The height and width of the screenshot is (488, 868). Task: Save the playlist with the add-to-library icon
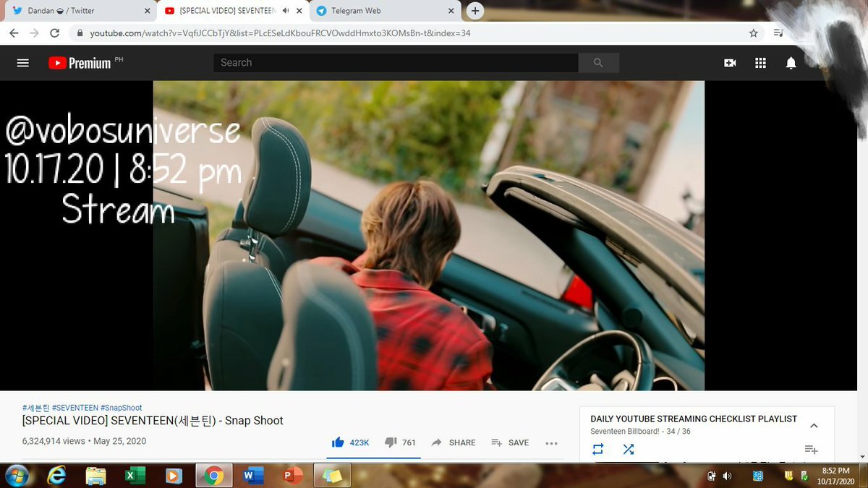(811, 449)
